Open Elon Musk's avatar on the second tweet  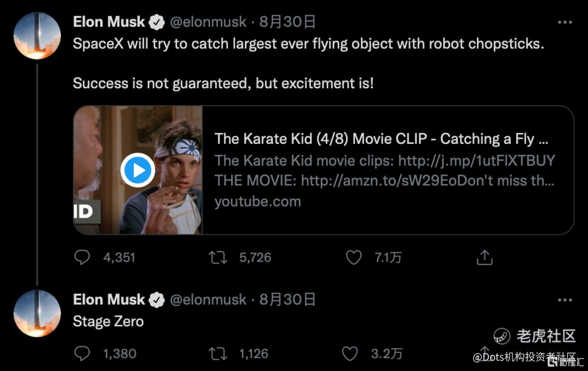37,313
